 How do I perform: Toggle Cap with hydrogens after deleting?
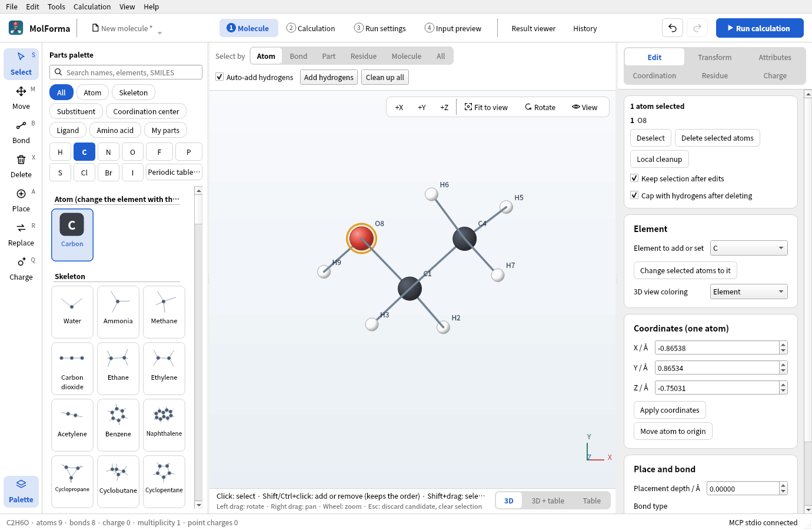click(634, 196)
